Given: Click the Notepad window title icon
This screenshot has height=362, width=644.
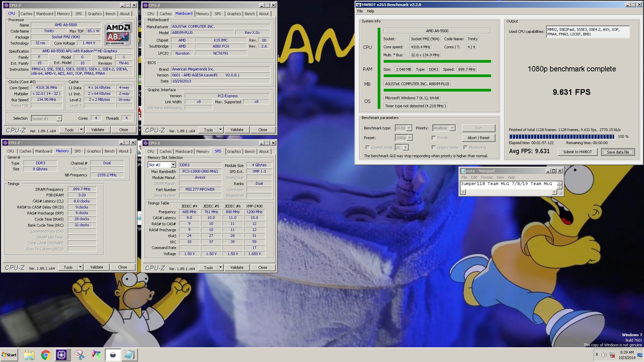Looking at the screenshot, I should 463,171.
